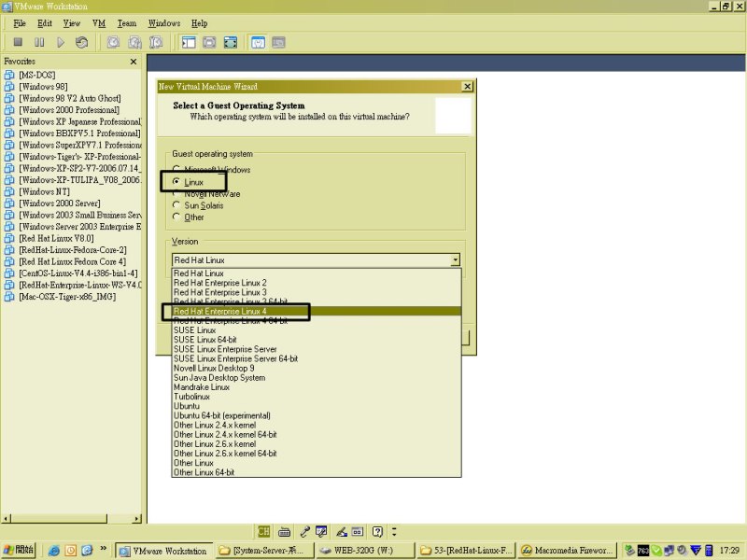This screenshot has height=560, width=747.
Task: Click the Suspend pause toolbar icon
Action: click(39, 42)
